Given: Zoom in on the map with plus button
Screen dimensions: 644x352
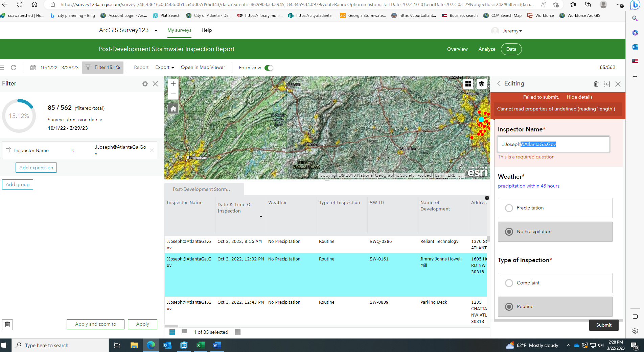Looking at the screenshot, I should pyautogui.click(x=173, y=83).
